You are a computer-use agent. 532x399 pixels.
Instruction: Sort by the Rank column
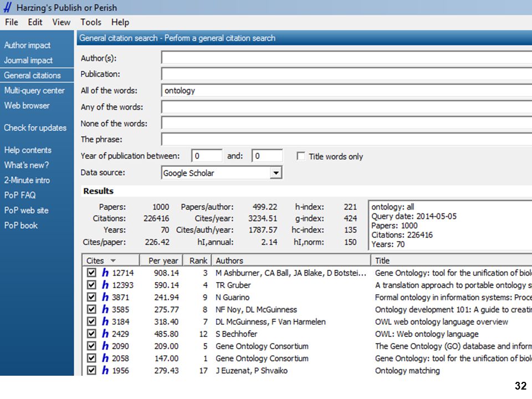pyautogui.click(x=197, y=260)
